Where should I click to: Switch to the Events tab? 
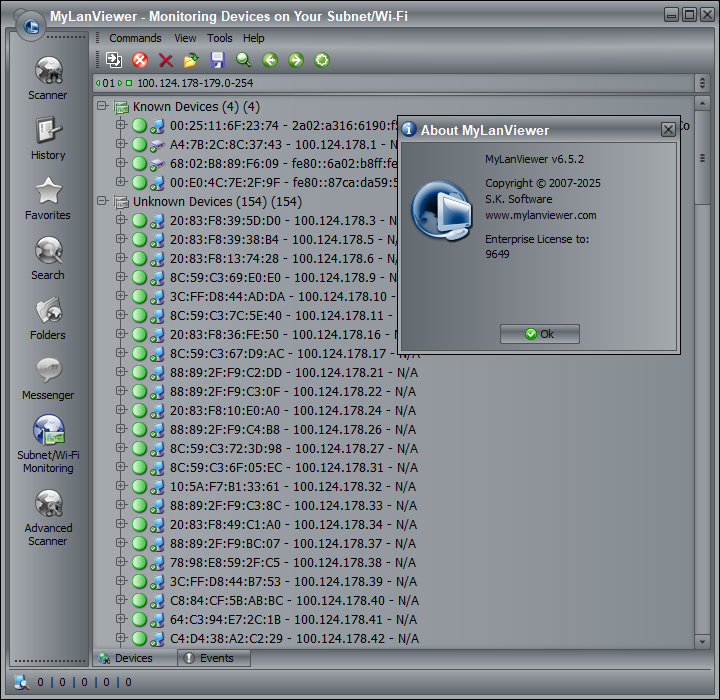[214, 658]
